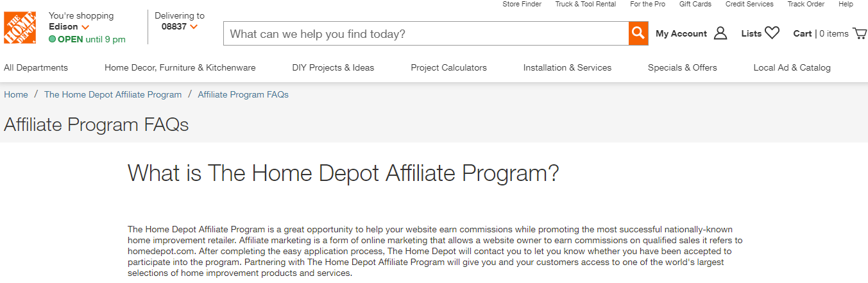Screen dimensions: 868x283
Task: Open DIY Projects & Ideas menu
Action: [x=333, y=67]
